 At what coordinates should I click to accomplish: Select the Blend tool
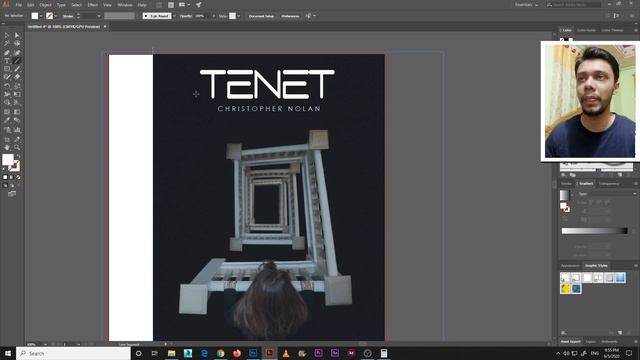(x=17, y=120)
